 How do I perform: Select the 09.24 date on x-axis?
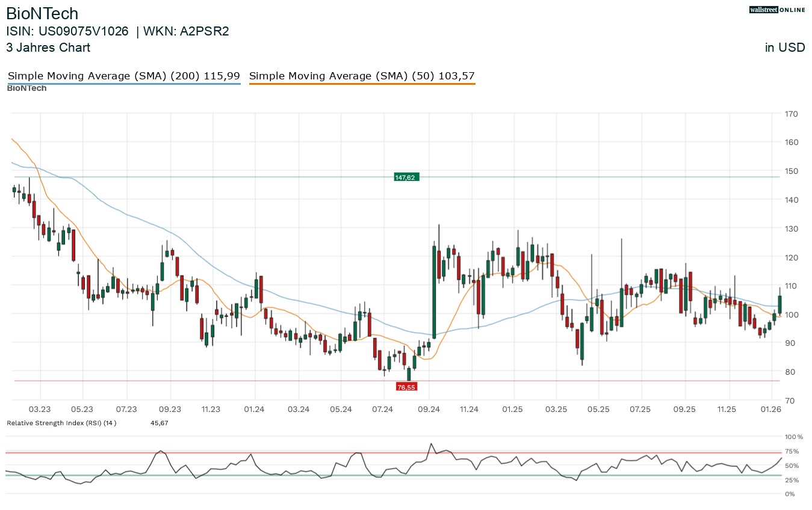[x=428, y=409]
